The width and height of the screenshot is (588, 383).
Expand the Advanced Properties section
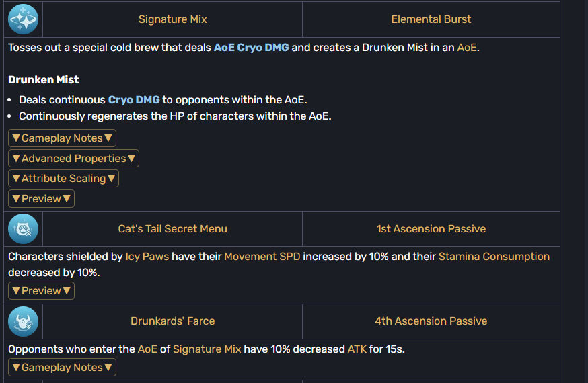click(73, 159)
